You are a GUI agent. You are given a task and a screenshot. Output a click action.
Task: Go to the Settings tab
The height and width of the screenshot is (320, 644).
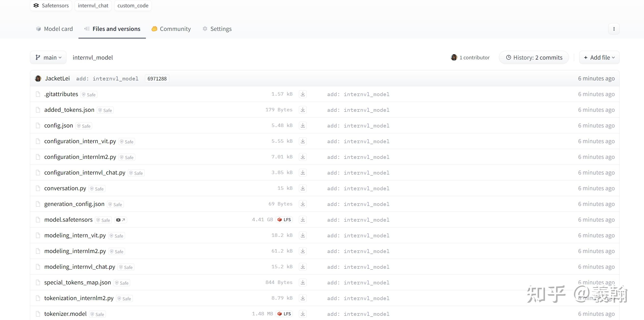point(217,29)
